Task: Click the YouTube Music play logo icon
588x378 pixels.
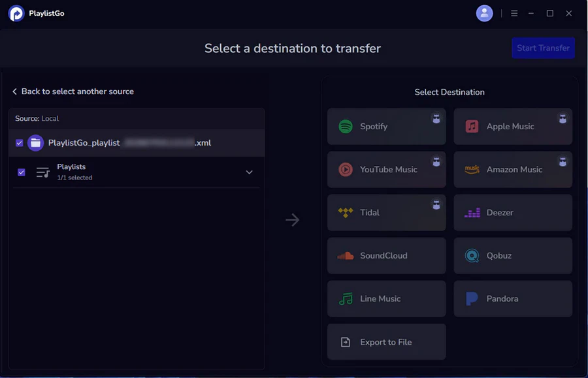Action: click(346, 170)
